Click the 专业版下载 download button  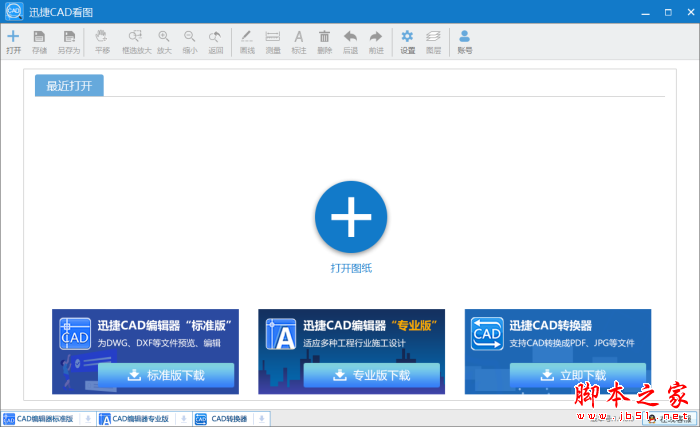[x=371, y=376]
